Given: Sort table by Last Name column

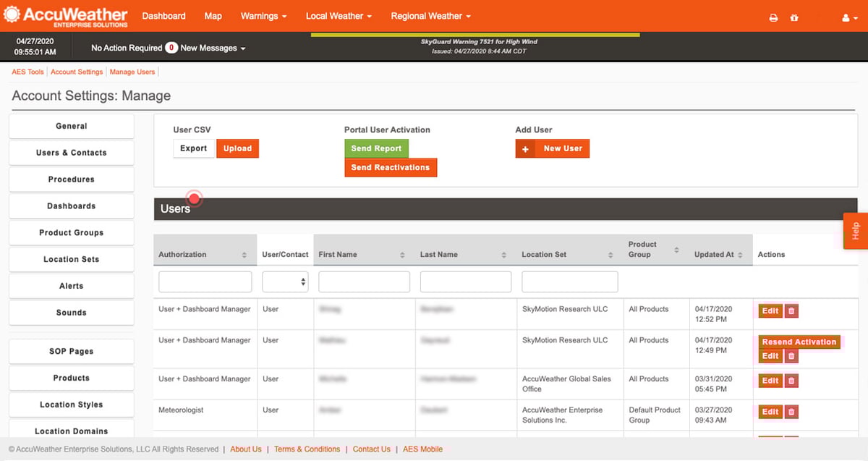Looking at the screenshot, I should (504, 255).
